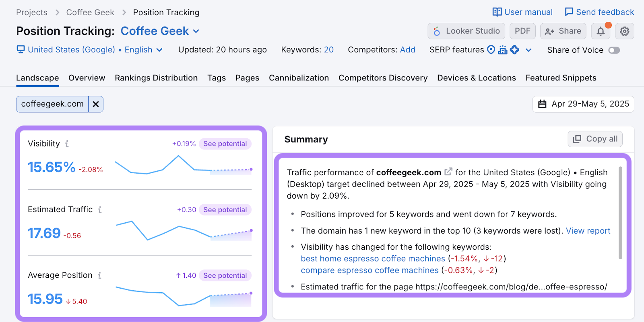Export report with the PDF button
The width and height of the screenshot is (644, 322).
tap(522, 31)
